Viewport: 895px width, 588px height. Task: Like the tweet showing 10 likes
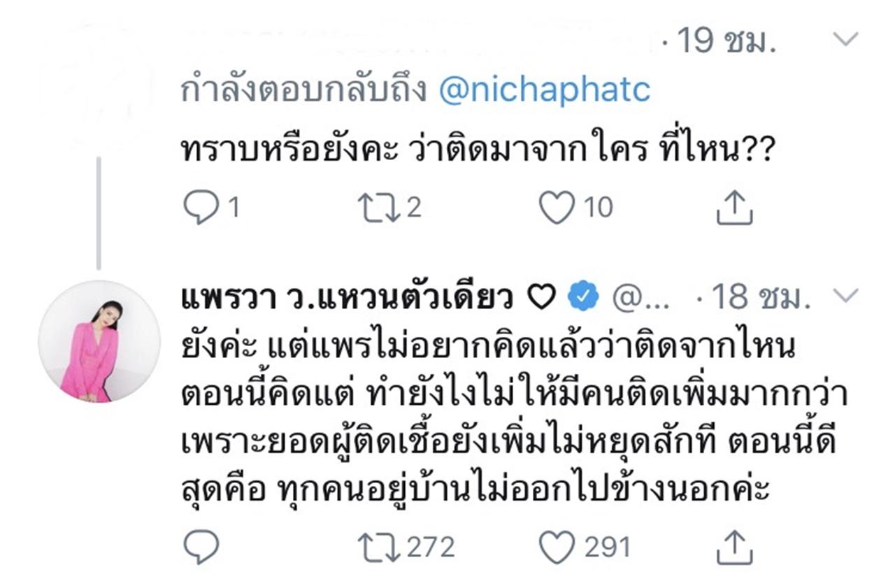pyautogui.click(x=557, y=208)
